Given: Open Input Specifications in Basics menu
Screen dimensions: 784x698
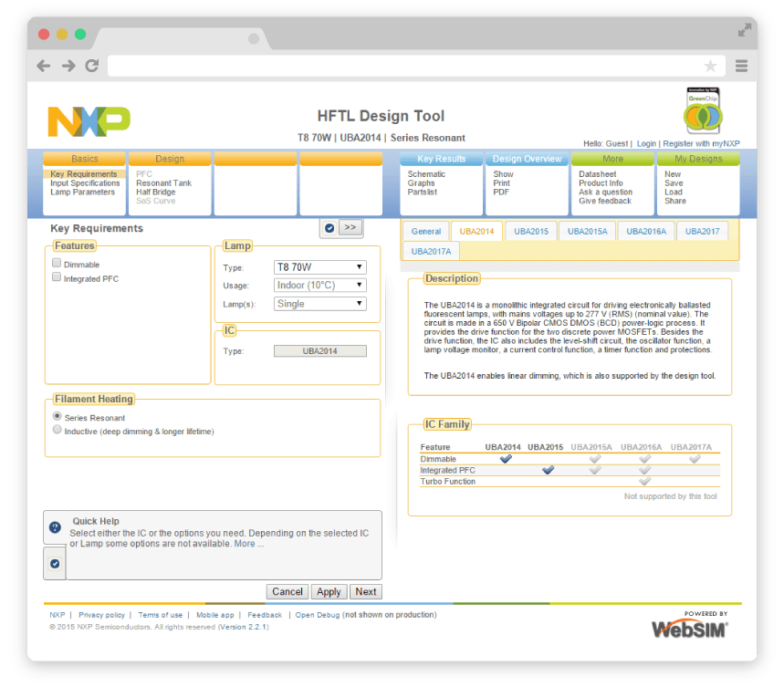Looking at the screenshot, I should tap(85, 183).
